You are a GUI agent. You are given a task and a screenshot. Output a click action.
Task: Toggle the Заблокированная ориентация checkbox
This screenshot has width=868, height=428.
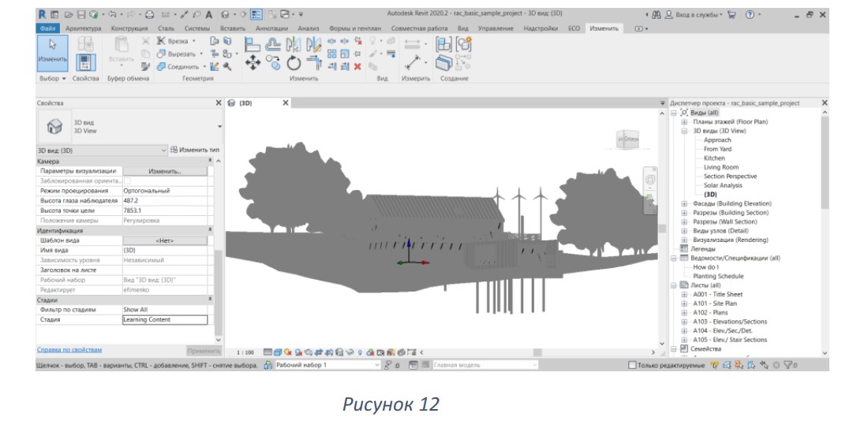tap(127, 181)
